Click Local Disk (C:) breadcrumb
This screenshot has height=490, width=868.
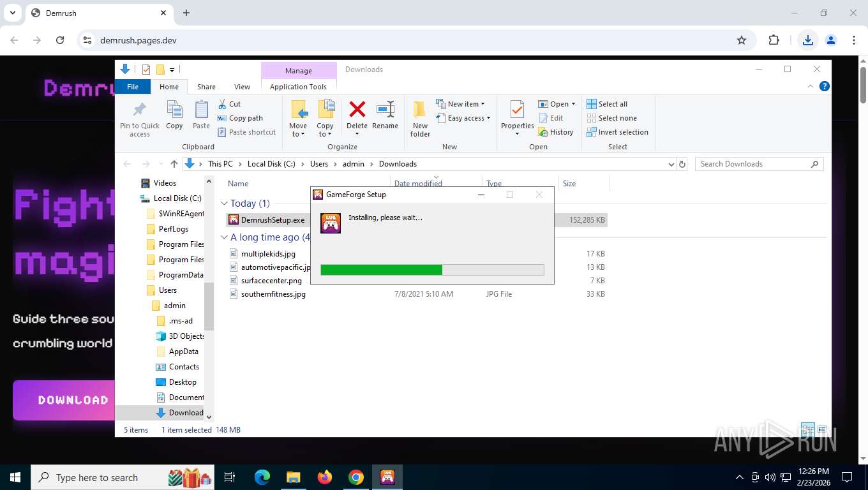point(271,164)
